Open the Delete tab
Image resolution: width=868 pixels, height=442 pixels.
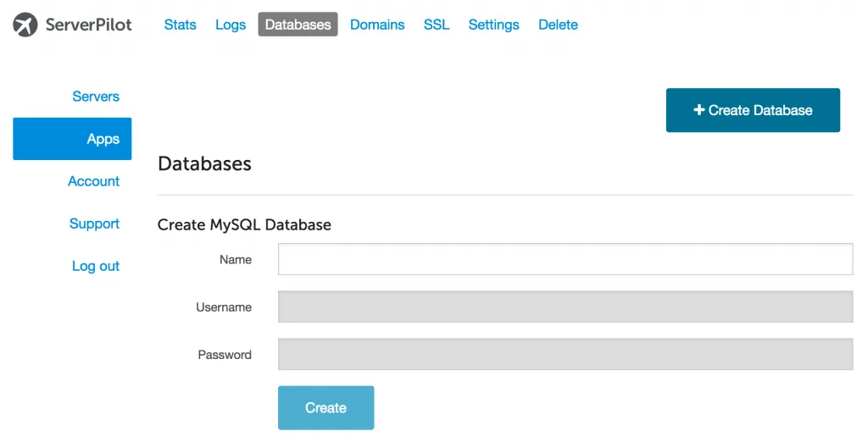(x=558, y=25)
